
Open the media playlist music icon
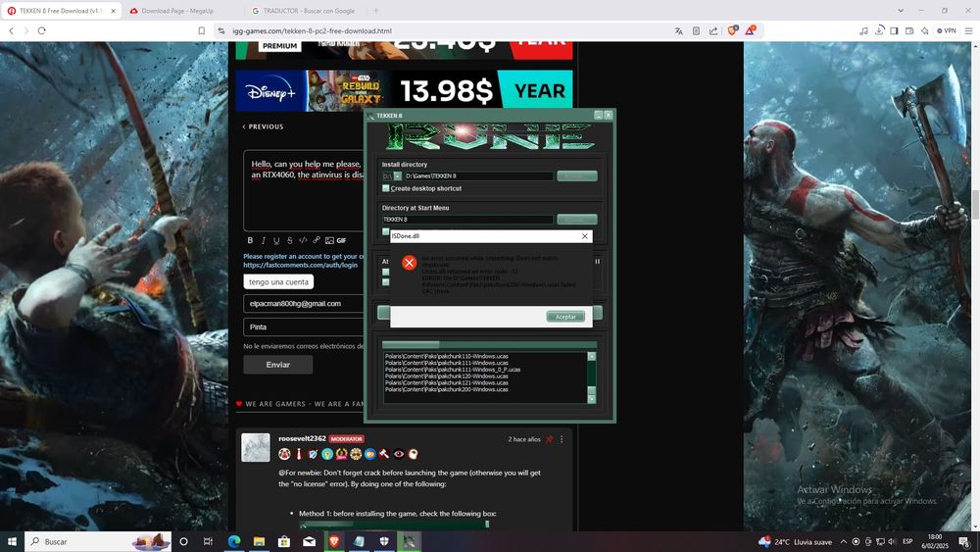click(863, 30)
